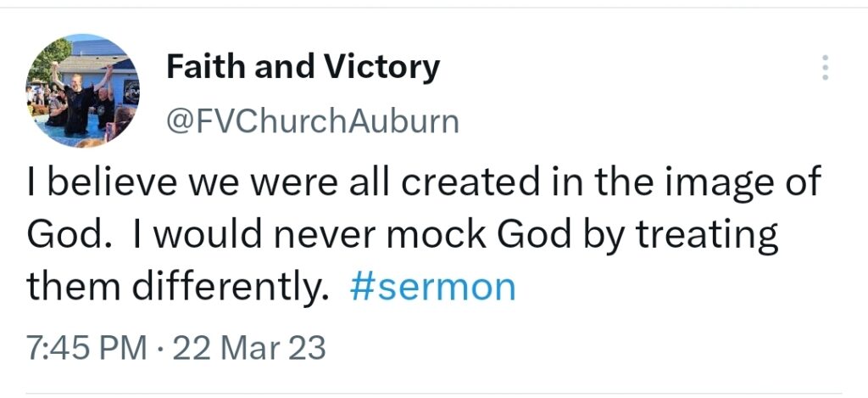Image resolution: width=868 pixels, height=398 pixels.
Task: Select the 22 Mar 23 date
Action: (250, 350)
